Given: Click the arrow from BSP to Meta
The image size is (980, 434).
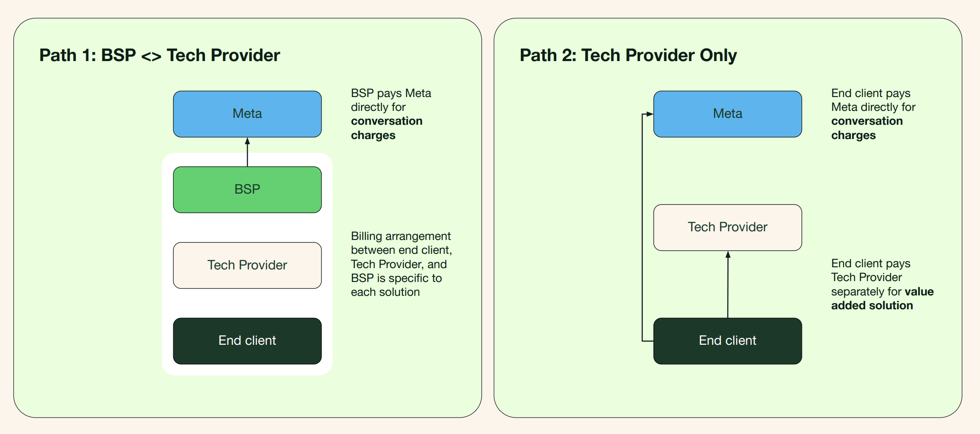Looking at the screenshot, I should click(247, 152).
